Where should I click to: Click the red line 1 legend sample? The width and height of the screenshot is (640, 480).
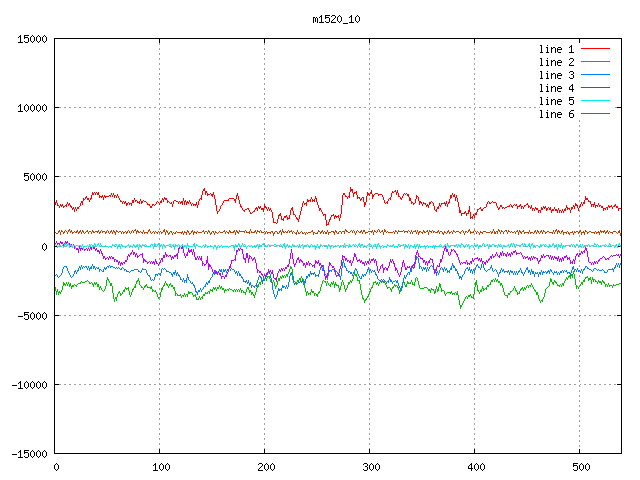[596, 49]
